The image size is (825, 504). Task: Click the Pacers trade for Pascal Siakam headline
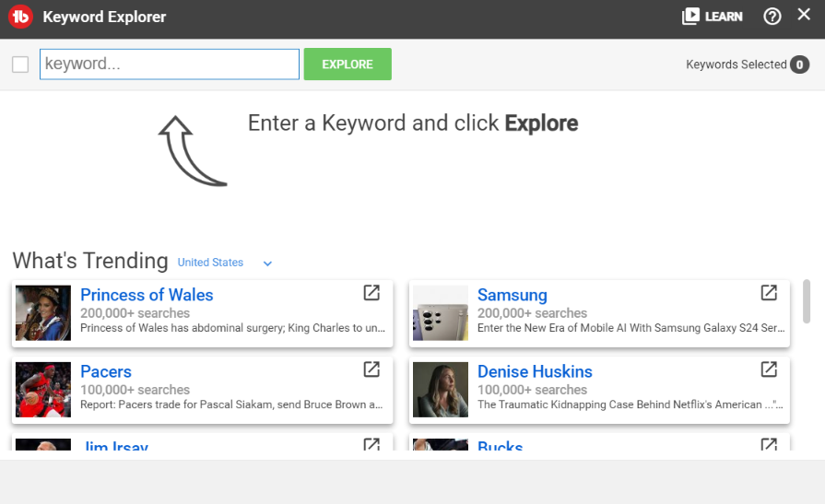(x=231, y=404)
